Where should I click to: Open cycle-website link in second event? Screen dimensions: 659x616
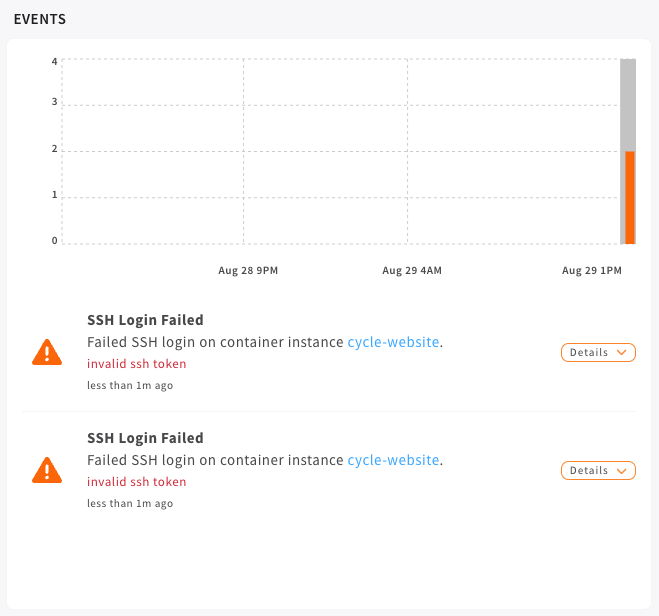[393, 460]
